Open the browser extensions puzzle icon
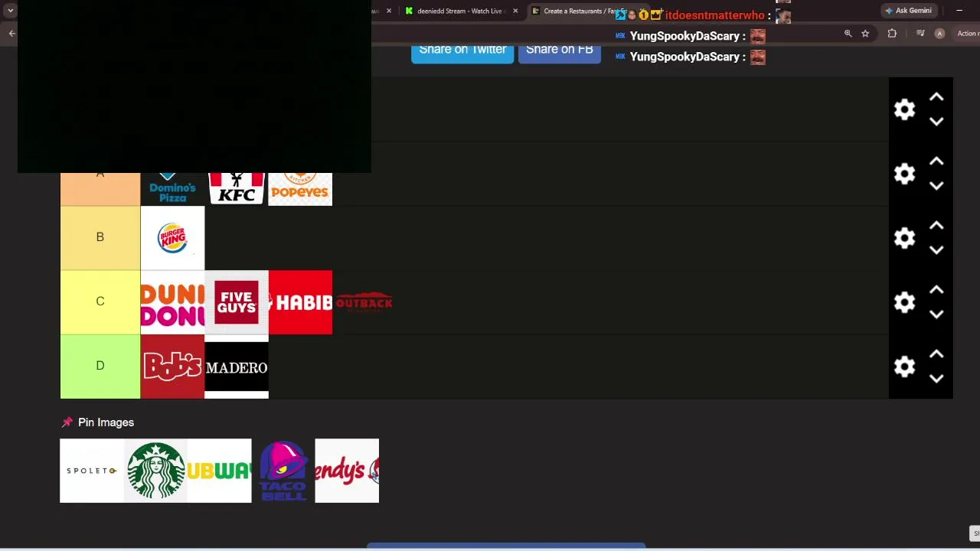980x551 pixels. click(892, 34)
